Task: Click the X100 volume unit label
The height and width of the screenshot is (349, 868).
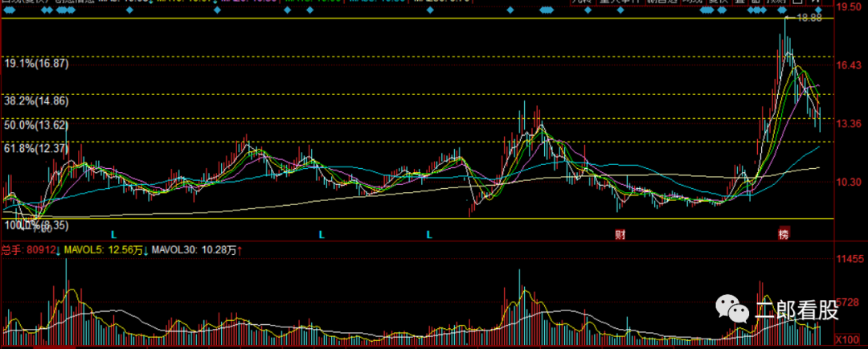Action: (x=848, y=339)
